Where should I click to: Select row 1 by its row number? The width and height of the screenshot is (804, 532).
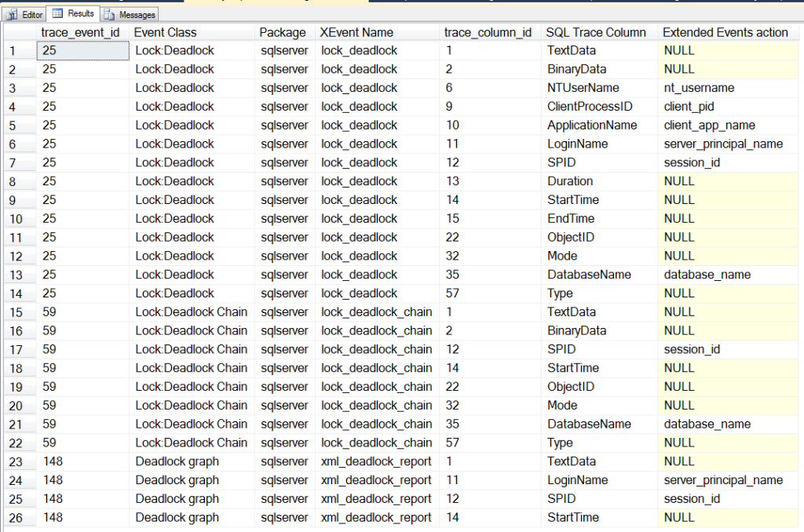pyautogui.click(x=12, y=50)
